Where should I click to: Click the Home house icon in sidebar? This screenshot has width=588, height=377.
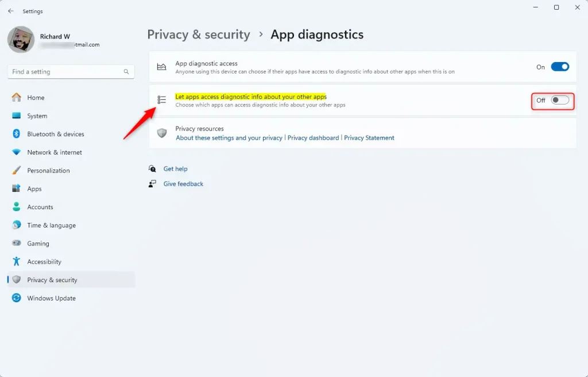point(17,98)
